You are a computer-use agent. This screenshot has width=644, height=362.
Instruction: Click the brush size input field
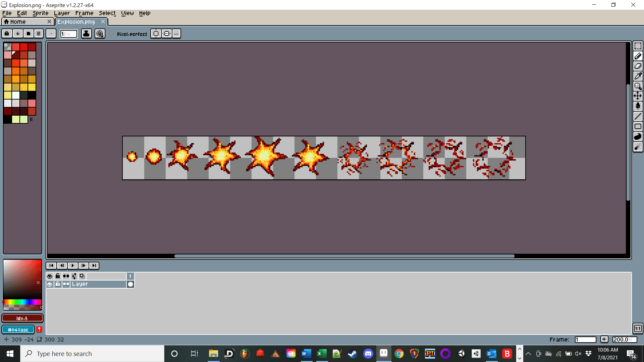69,34
